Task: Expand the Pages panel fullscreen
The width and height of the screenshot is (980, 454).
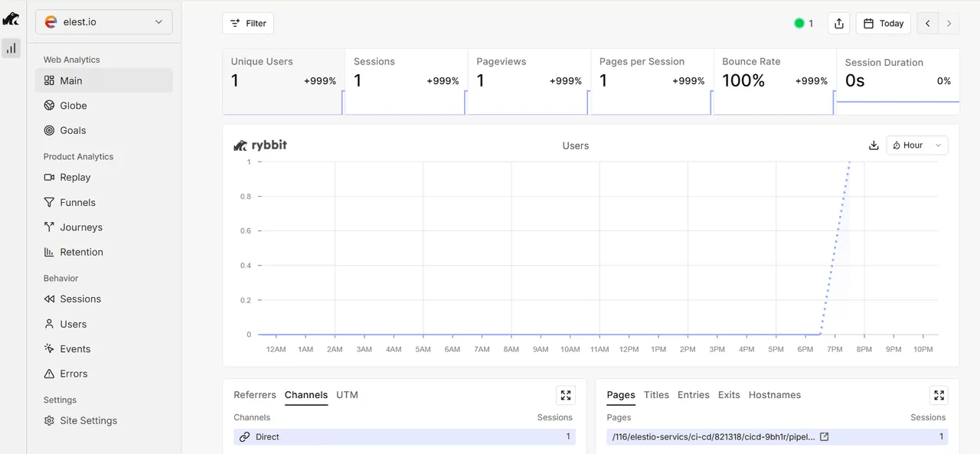Action: coord(939,395)
